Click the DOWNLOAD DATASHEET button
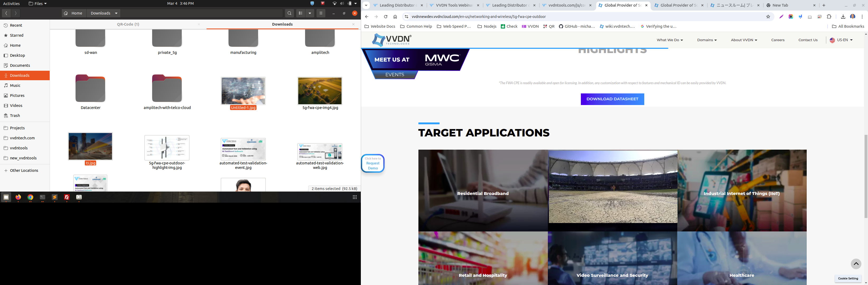 612,99
